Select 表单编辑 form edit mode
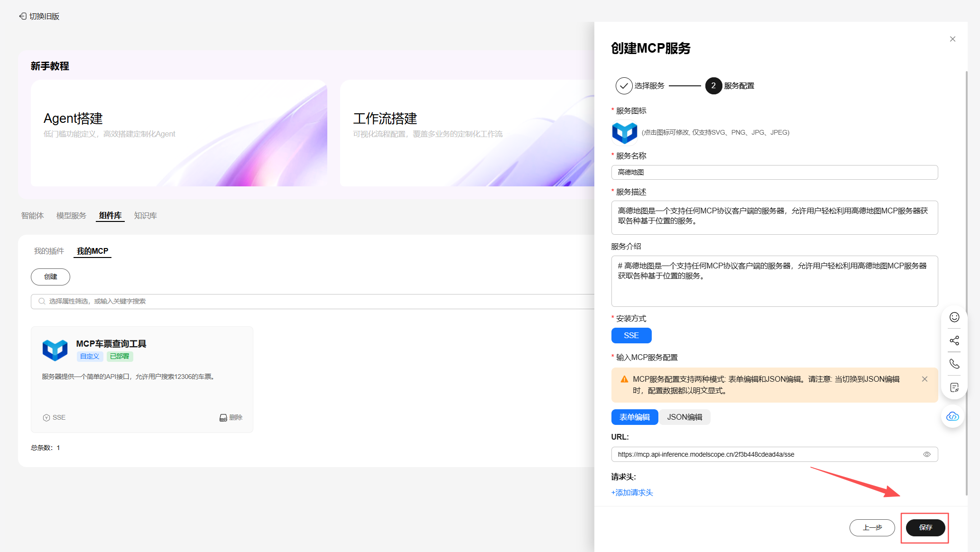 [634, 417]
